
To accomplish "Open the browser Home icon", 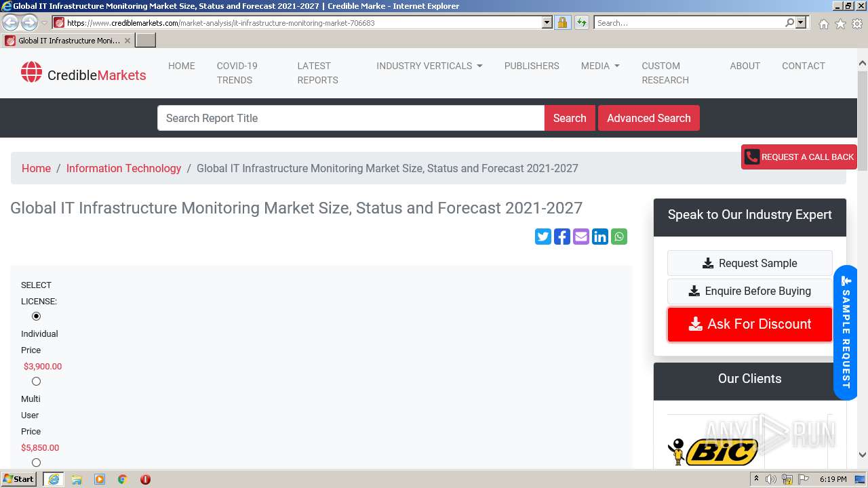I will [x=823, y=24].
